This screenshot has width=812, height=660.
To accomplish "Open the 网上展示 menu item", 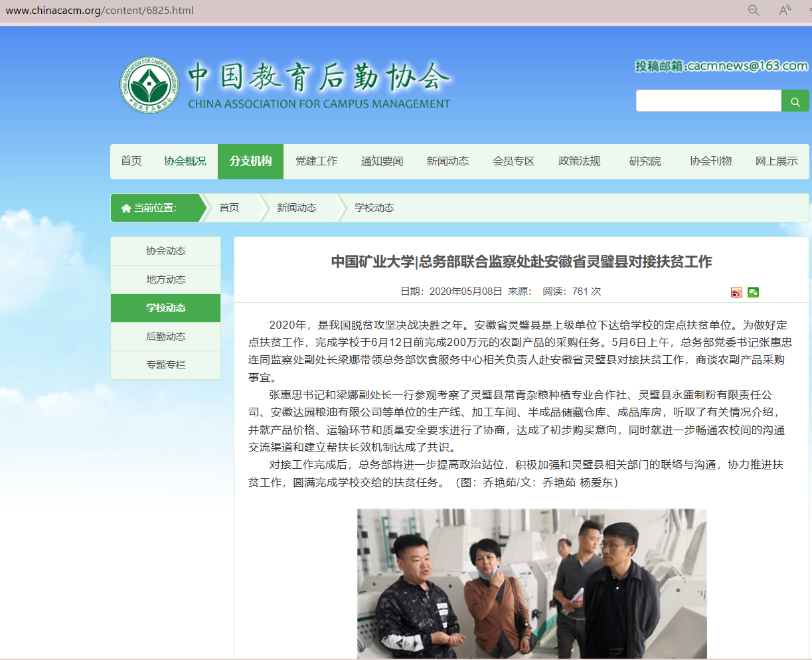I will click(x=777, y=161).
